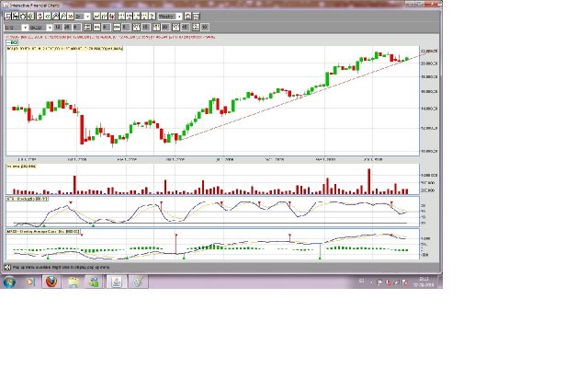Click the indicator icon right of the MACD fields
The height and width of the screenshot is (368, 588).
(88, 27)
